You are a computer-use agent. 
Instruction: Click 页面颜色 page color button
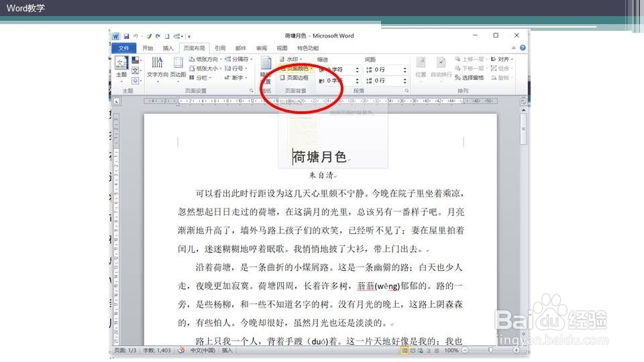[x=297, y=68]
